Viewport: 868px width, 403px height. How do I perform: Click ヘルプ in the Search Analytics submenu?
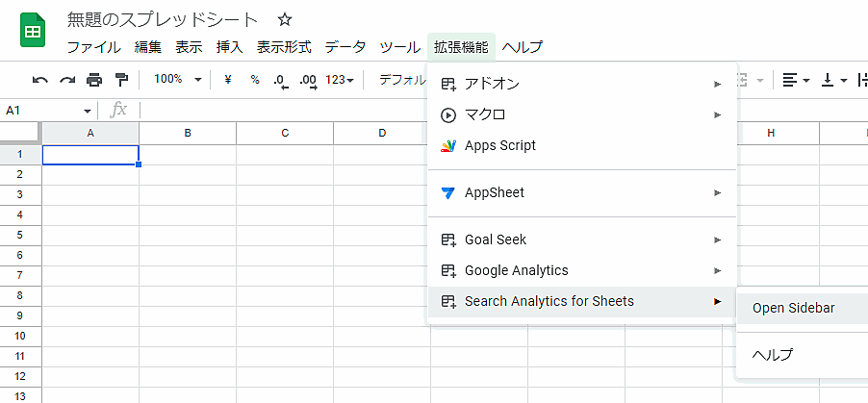pos(773,355)
